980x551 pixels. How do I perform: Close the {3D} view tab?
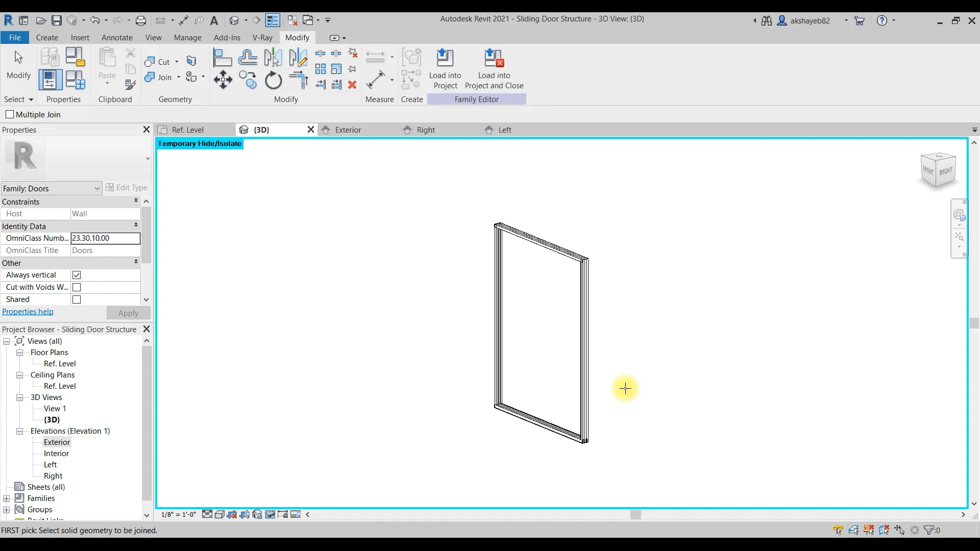pos(310,130)
